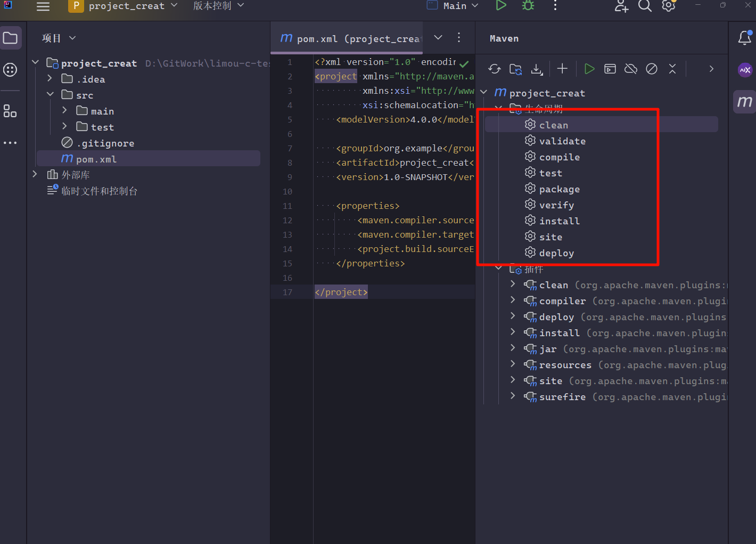The height and width of the screenshot is (544, 756).
Task: Add a Maven project with plus icon
Action: tap(562, 69)
